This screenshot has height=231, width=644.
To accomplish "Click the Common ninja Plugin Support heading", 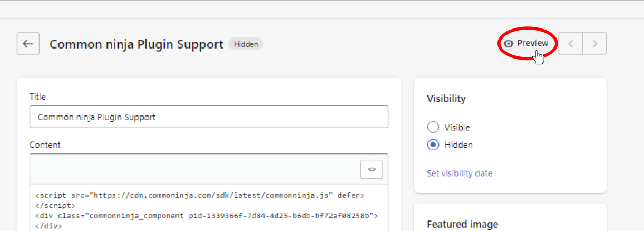I will coord(136,44).
